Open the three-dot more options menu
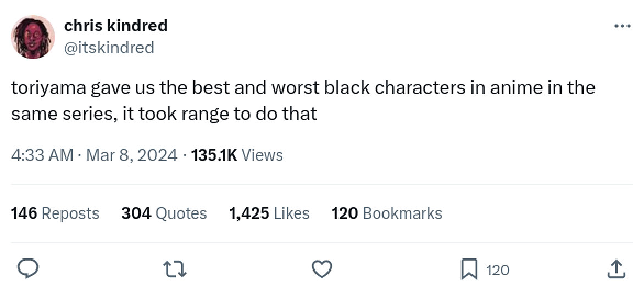Screen dimensions: 644x293 point(621,25)
